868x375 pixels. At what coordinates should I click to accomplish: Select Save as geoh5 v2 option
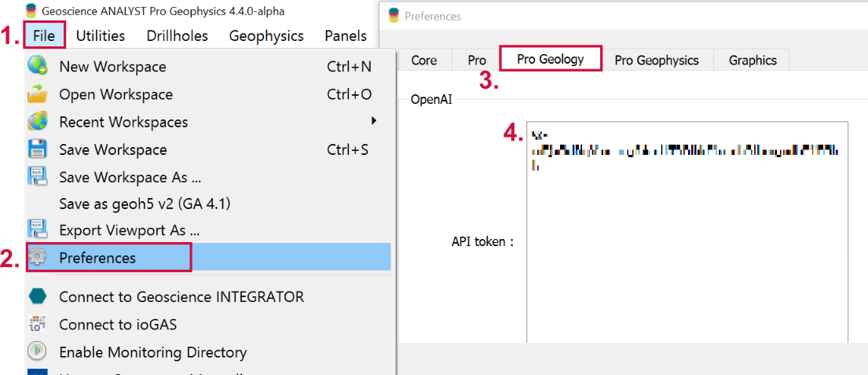pyautogui.click(x=145, y=204)
